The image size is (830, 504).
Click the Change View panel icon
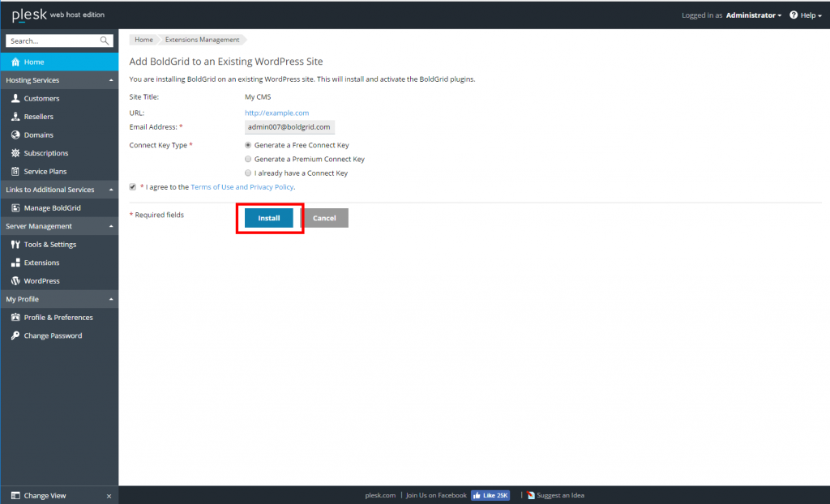click(x=15, y=496)
